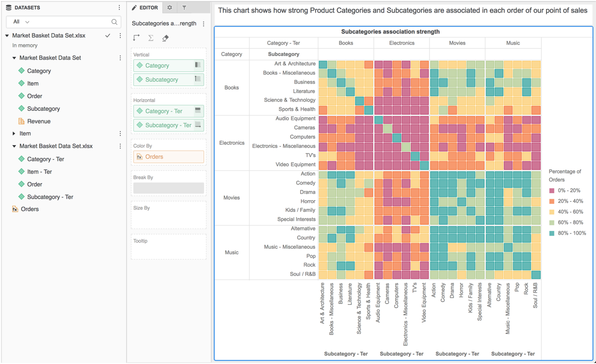The width and height of the screenshot is (596, 364).
Task: Click the swap axes icon in Editor
Action: (136, 38)
